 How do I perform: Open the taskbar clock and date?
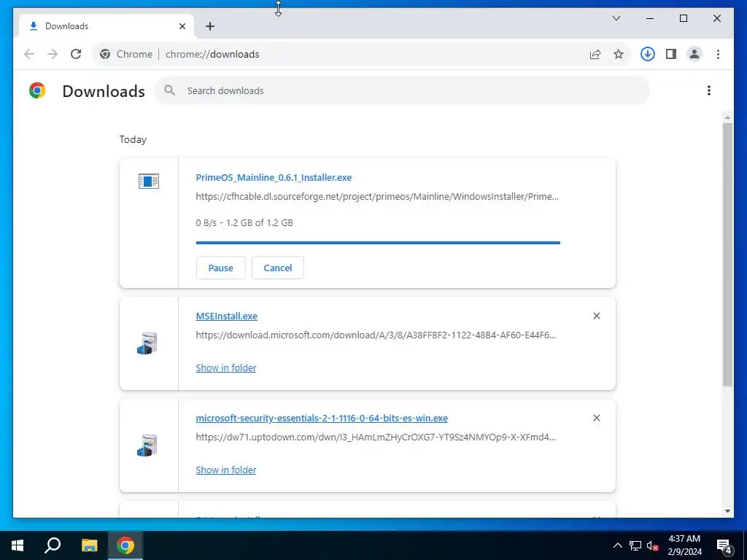(684, 545)
